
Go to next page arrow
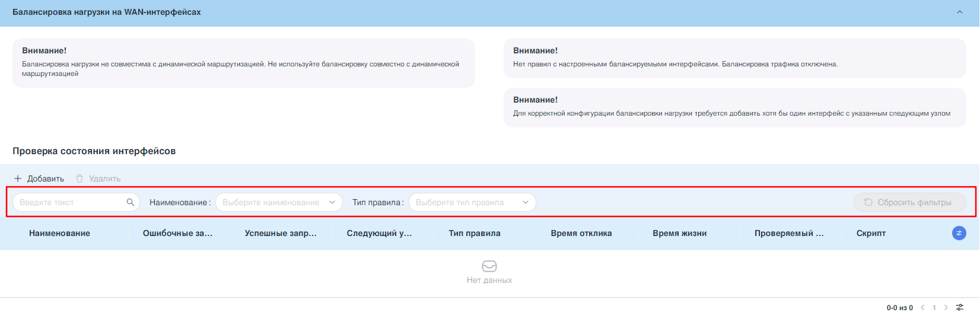pos(946,307)
